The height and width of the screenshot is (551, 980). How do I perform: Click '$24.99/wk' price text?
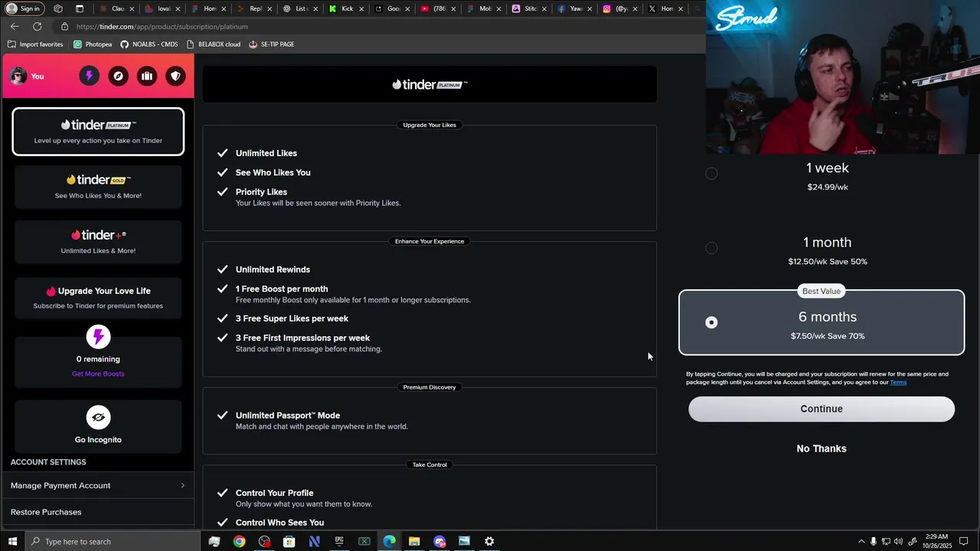828,187
